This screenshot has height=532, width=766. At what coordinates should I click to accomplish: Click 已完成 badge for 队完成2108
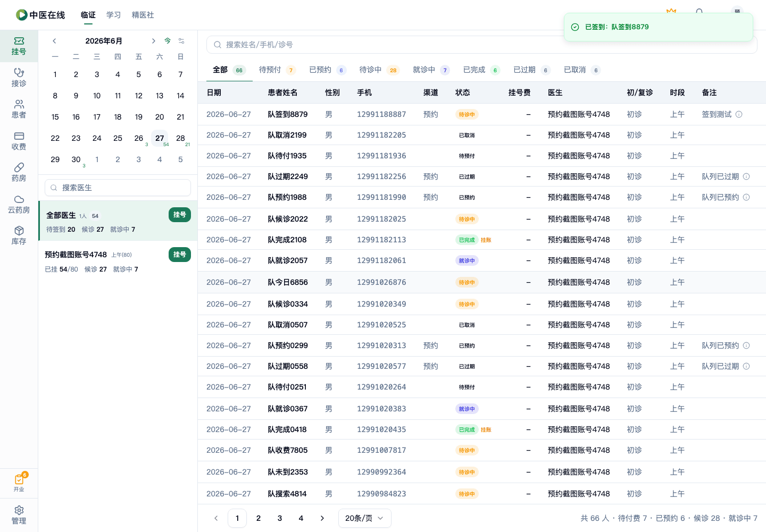(467, 240)
